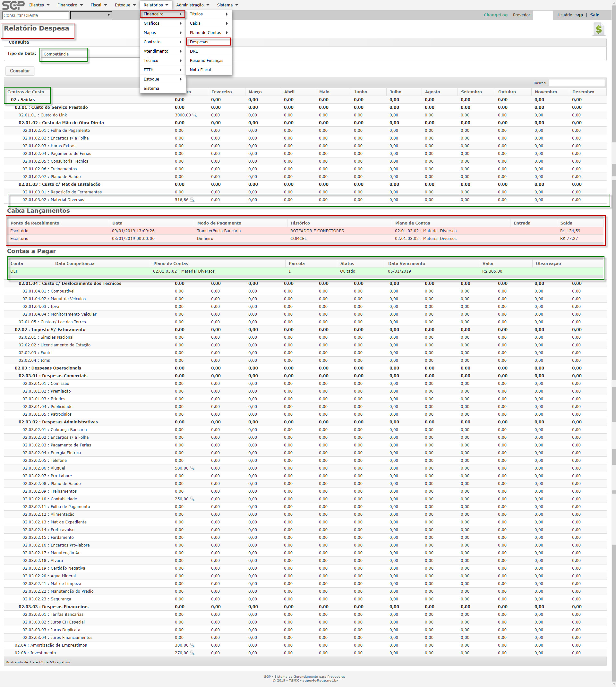Click the SGP logo
This screenshot has width=616, height=687.
[13, 5]
